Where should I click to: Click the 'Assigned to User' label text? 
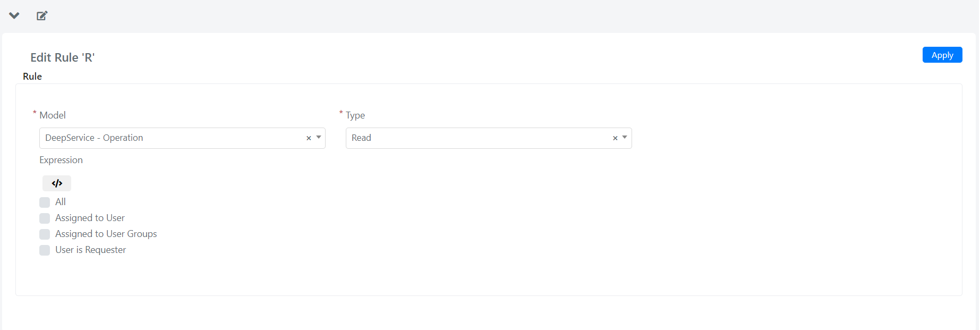pyautogui.click(x=90, y=218)
